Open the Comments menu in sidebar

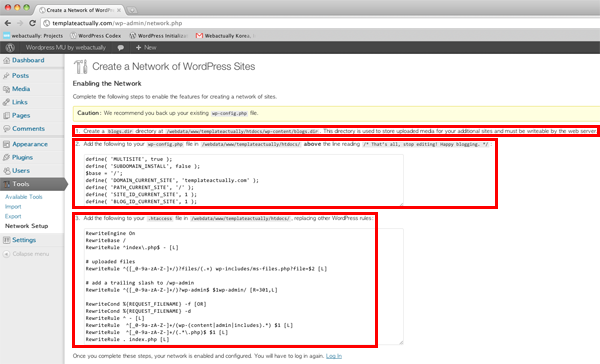[x=28, y=129]
